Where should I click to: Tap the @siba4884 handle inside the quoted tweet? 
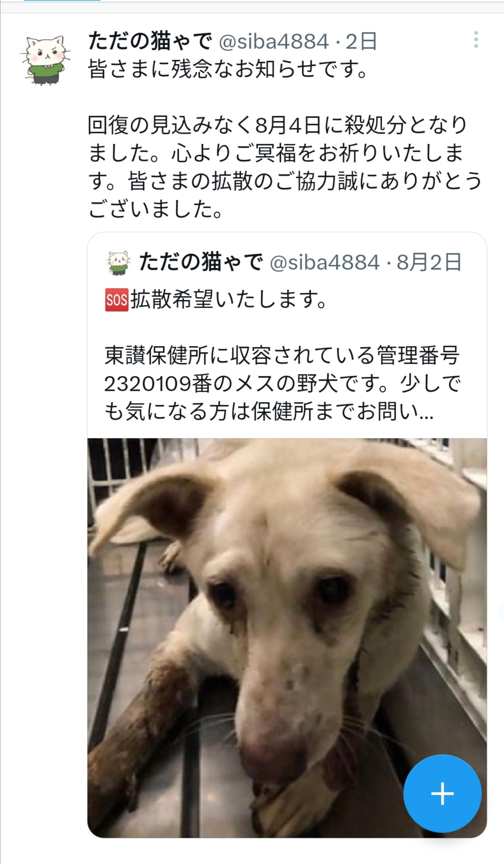click(x=325, y=262)
